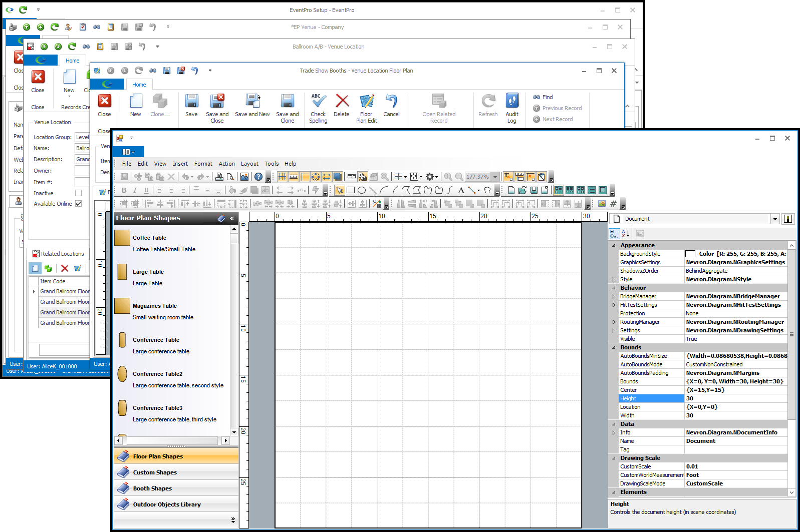Click Floor Plan Edit ribbon icon

point(367,108)
